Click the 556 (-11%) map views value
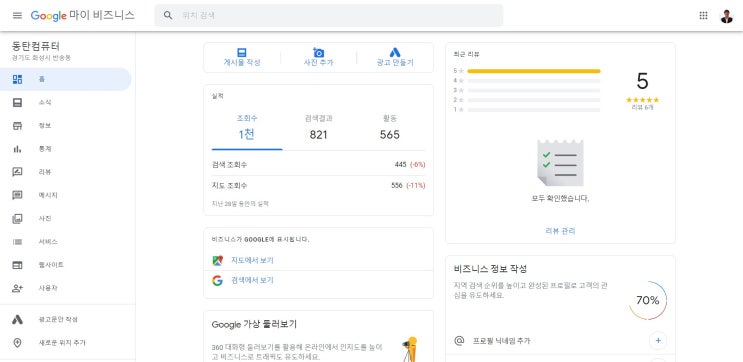Viewport: 743px width, 362px height. pyautogui.click(x=408, y=185)
